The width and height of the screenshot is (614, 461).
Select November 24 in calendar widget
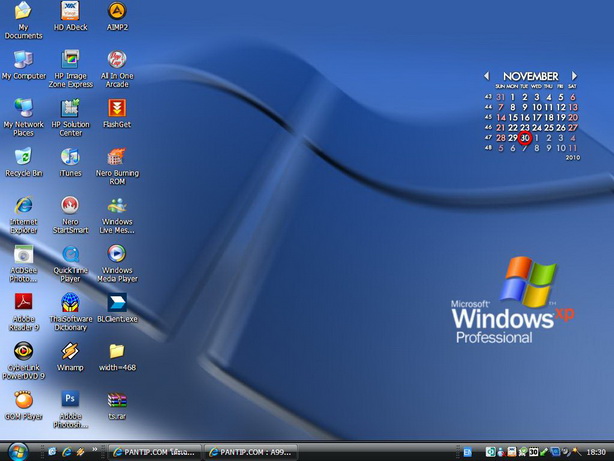[537, 127]
